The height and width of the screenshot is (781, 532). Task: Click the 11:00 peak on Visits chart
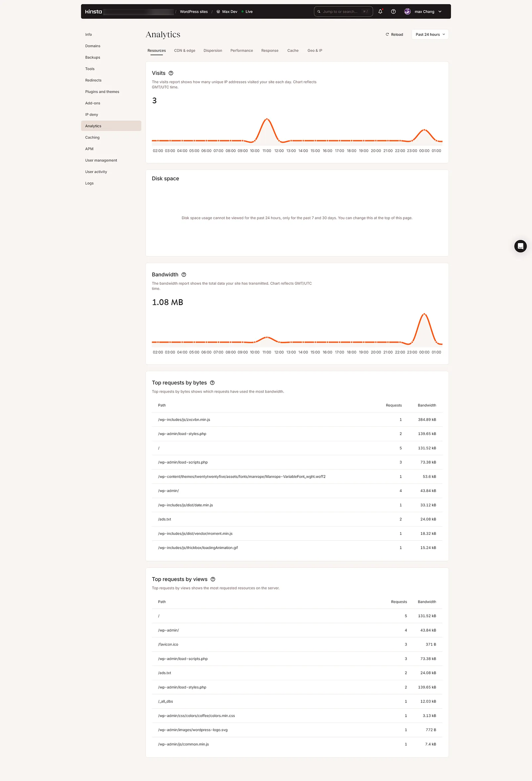[x=267, y=119]
